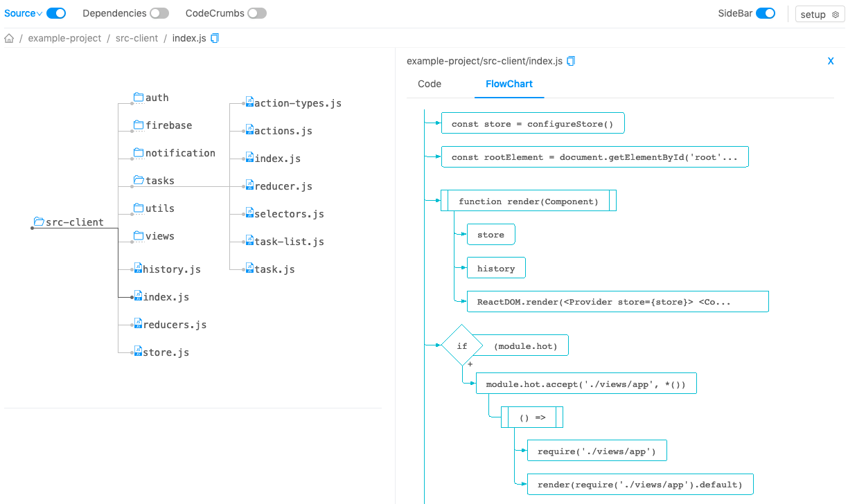Select the FlowChart tab
848x504 pixels.
509,84
